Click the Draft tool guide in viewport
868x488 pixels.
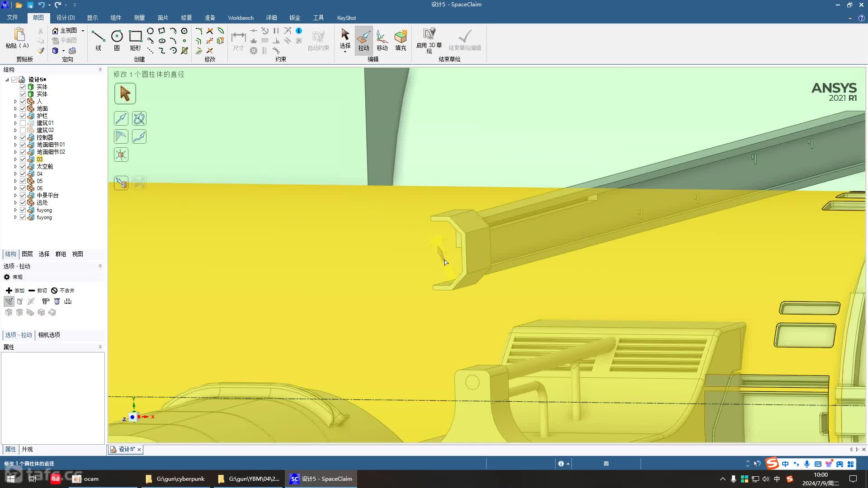click(x=121, y=136)
